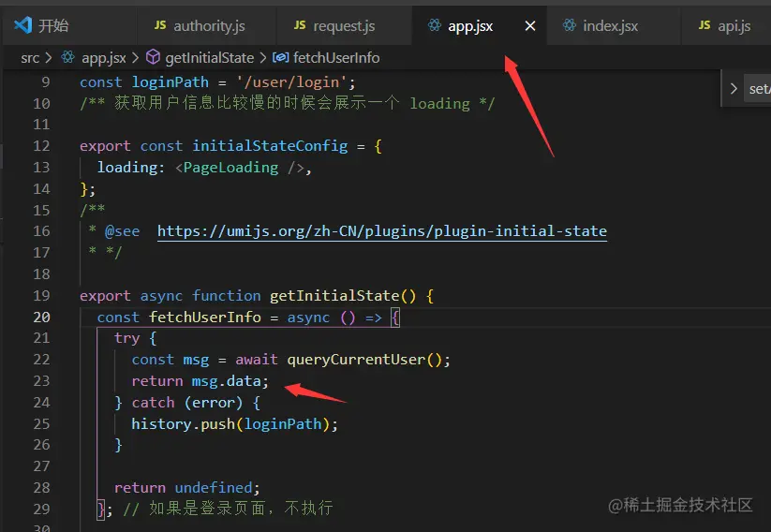
Task: Select the app.jsx tab
Action: [x=470, y=25]
